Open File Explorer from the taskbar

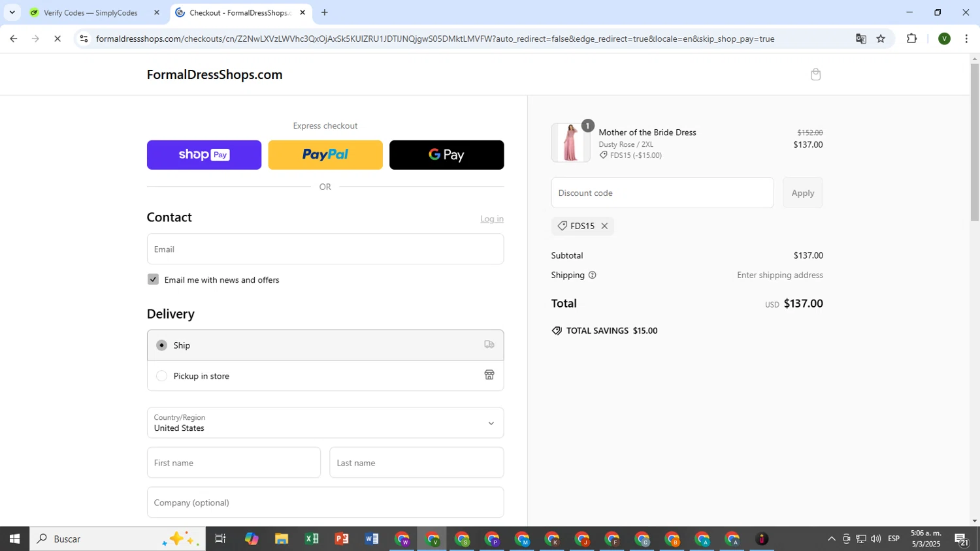282,539
